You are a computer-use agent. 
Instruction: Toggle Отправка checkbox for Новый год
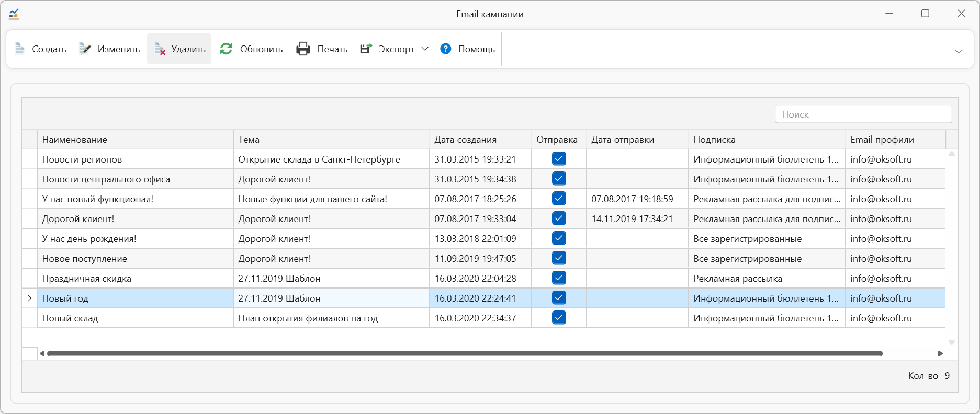(x=559, y=298)
